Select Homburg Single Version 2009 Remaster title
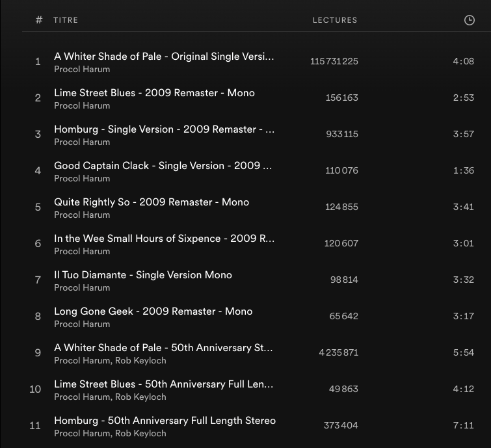The width and height of the screenshot is (491, 448). (x=164, y=129)
